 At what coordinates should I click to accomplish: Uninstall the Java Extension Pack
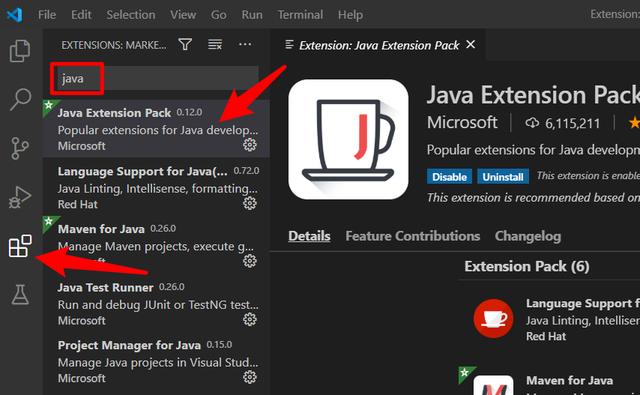pos(503,177)
